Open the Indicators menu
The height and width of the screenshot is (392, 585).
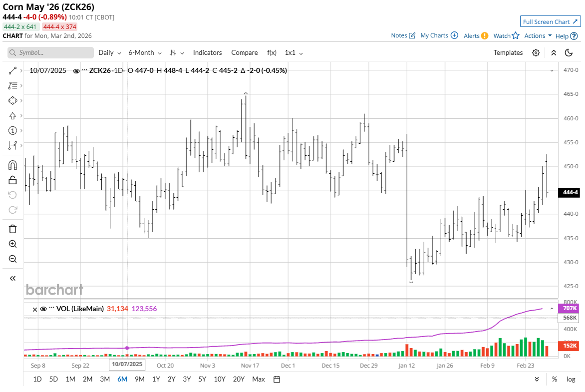[x=208, y=52]
